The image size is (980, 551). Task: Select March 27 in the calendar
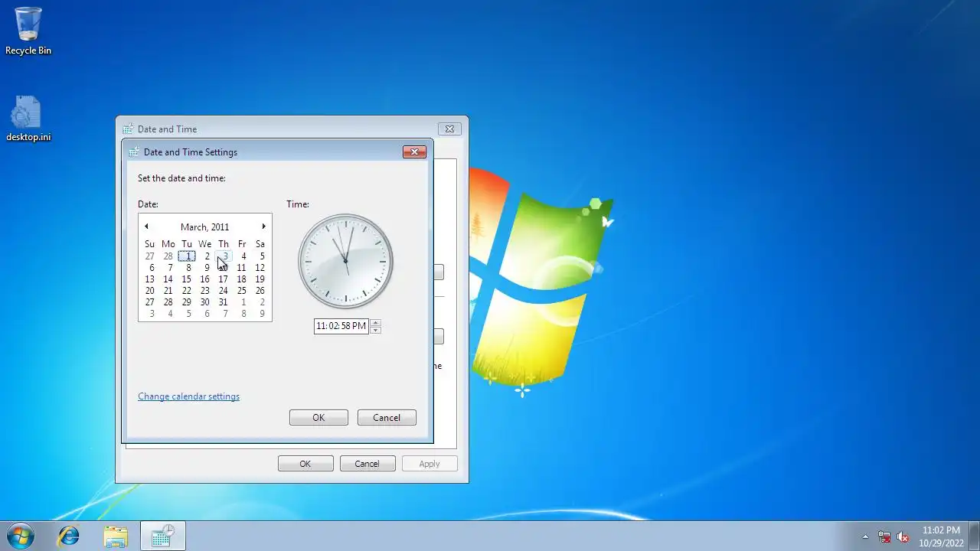click(150, 302)
